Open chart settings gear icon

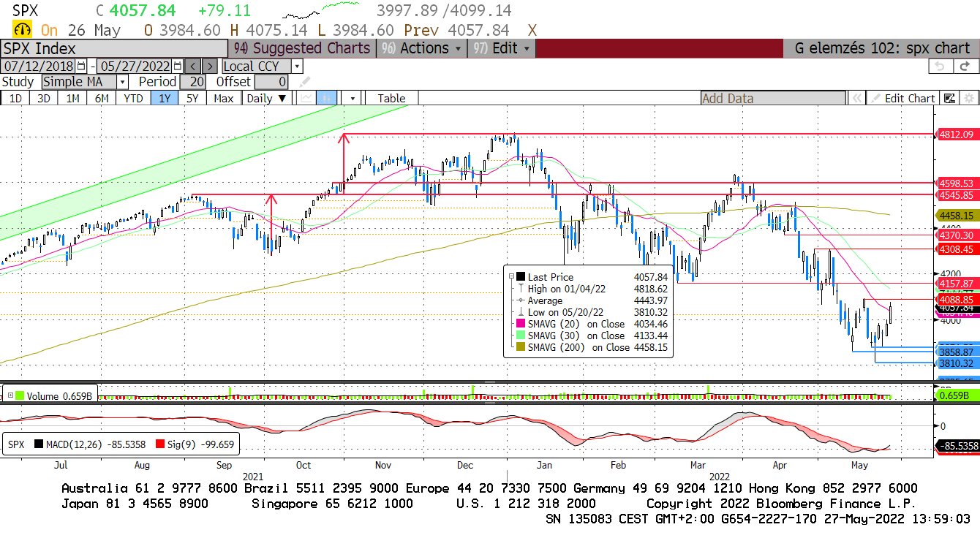pos(969,98)
